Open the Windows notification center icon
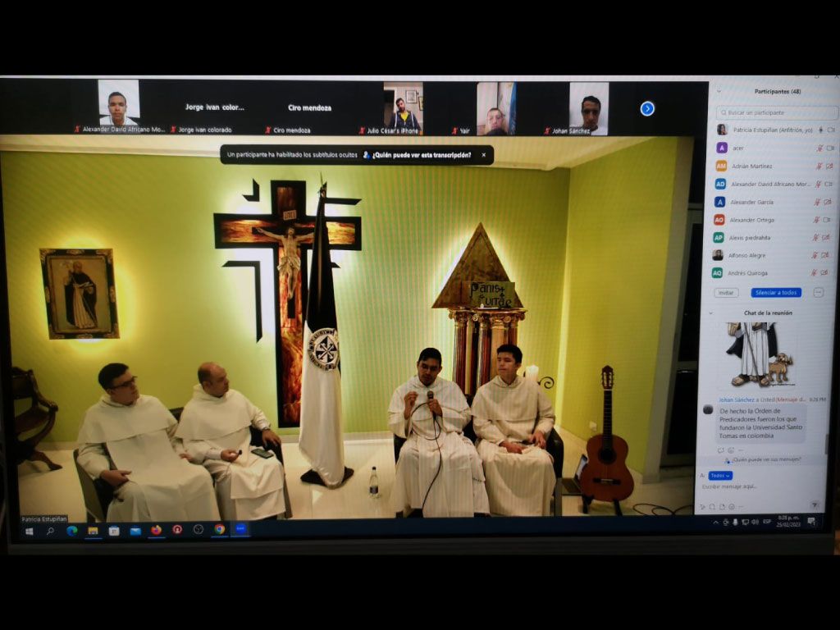The image size is (840, 630). [811, 521]
